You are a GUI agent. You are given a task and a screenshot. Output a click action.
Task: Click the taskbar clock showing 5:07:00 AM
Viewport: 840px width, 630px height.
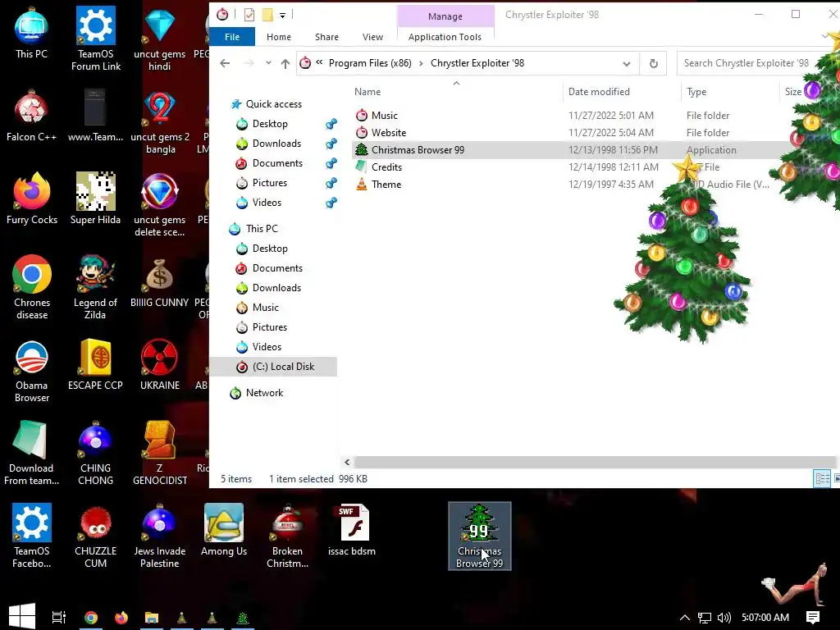[765, 618]
